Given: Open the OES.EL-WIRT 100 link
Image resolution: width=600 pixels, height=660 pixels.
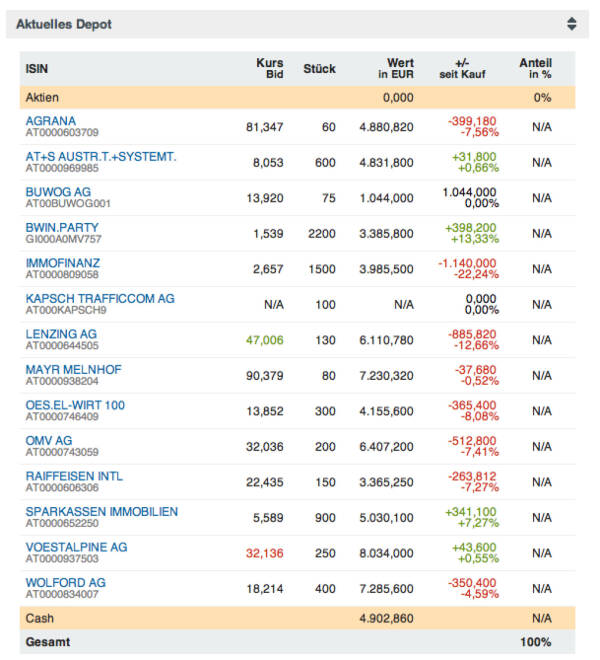Looking at the screenshot, I should (x=75, y=405).
